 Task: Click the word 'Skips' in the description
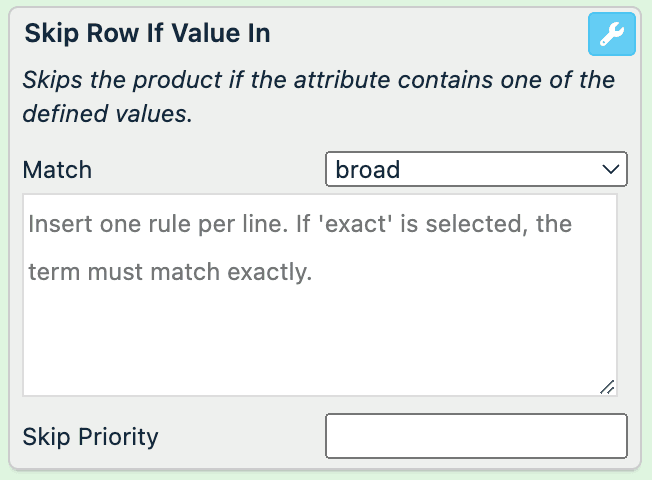click(53, 80)
